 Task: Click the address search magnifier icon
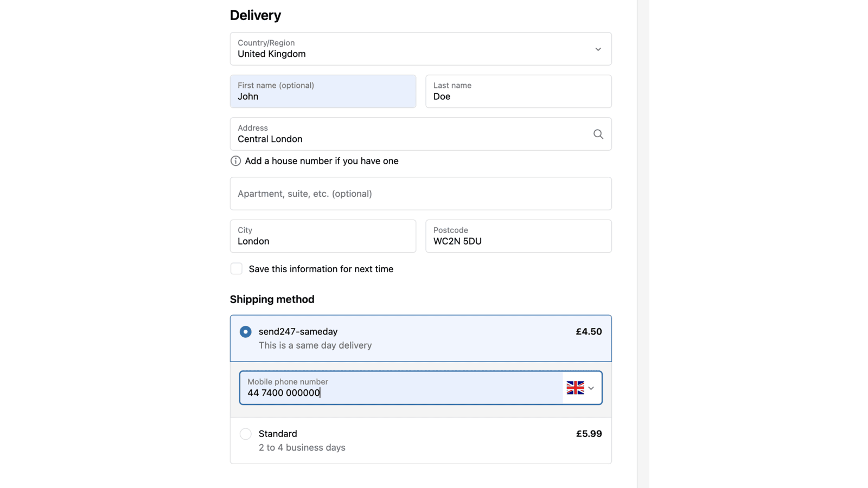click(x=598, y=134)
